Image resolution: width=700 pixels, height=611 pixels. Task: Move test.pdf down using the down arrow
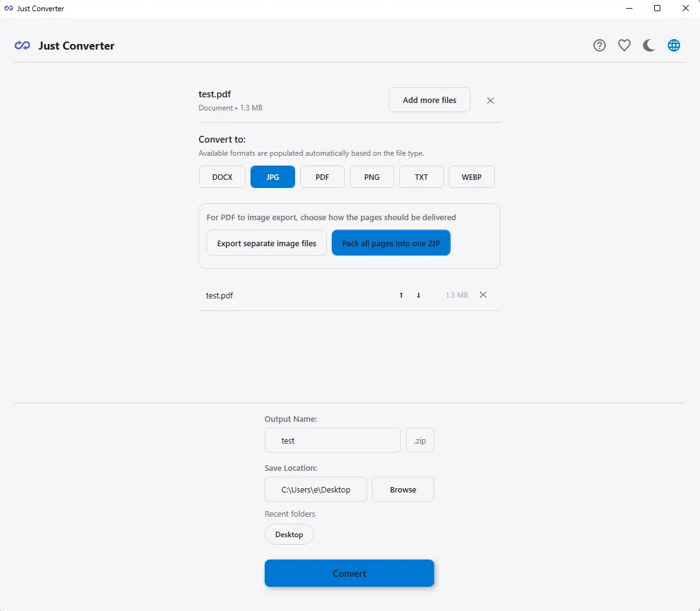tap(419, 295)
